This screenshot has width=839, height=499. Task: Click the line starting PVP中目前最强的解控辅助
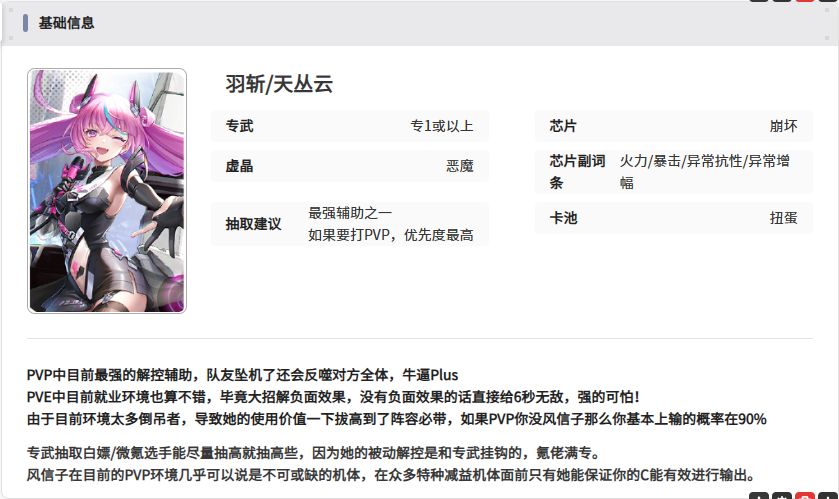(242, 375)
